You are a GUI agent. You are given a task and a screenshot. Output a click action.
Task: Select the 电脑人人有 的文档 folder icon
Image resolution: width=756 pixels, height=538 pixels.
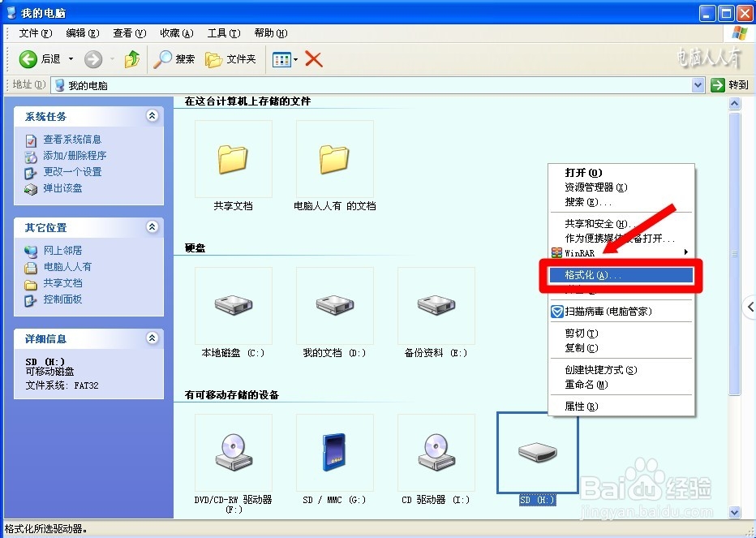(x=335, y=160)
